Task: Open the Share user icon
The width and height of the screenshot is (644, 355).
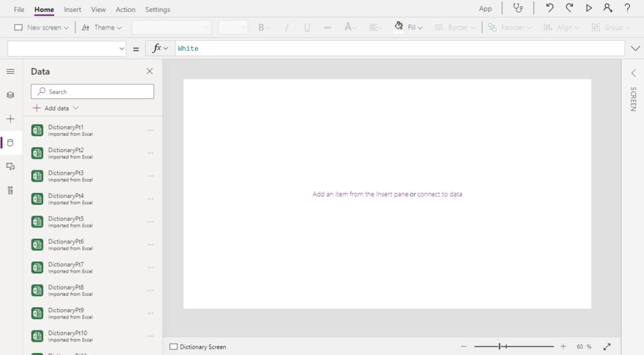Action: pos(608,8)
